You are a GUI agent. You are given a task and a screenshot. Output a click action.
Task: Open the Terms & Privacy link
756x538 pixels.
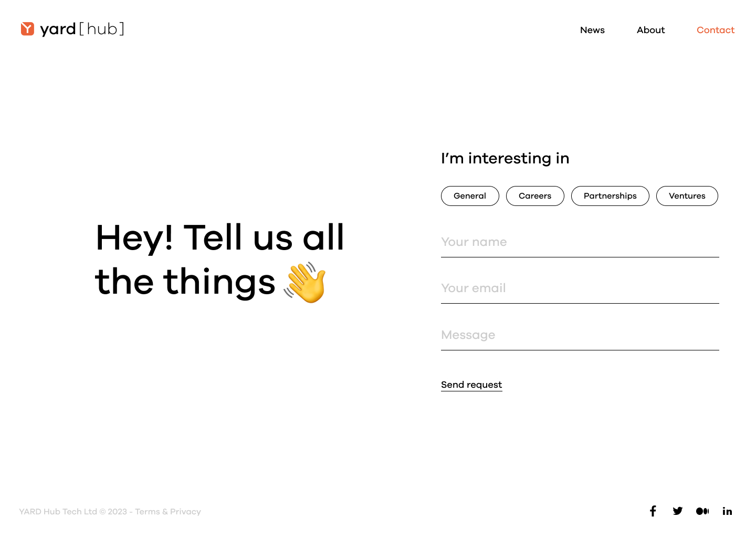pyautogui.click(x=168, y=512)
